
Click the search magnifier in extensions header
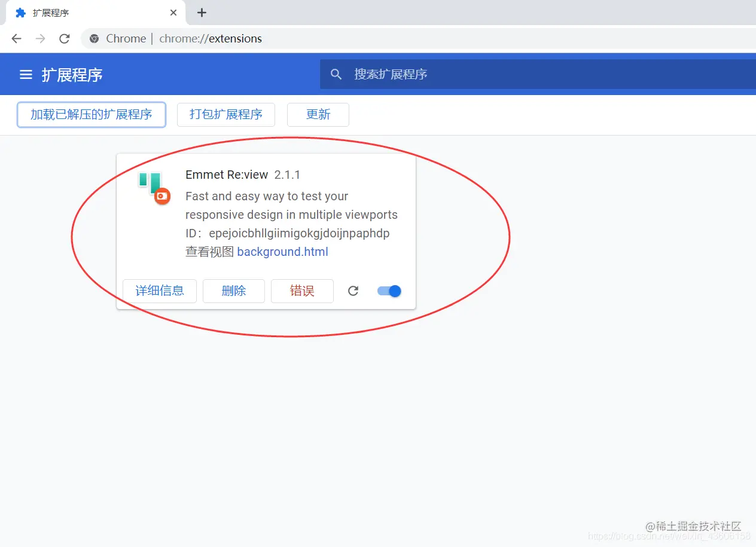tap(336, 74)
